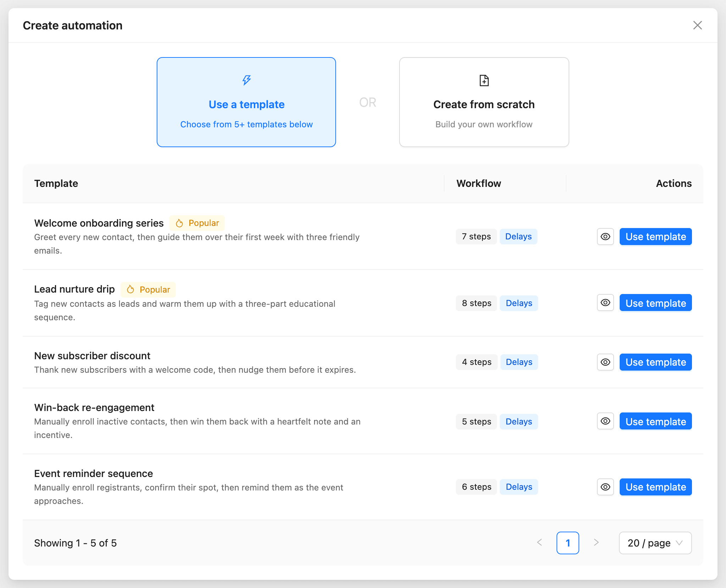Preview the Event reminder sequence template
This screenshot has height=588, width=726.
pyautogui.click(x=605, y=487)
